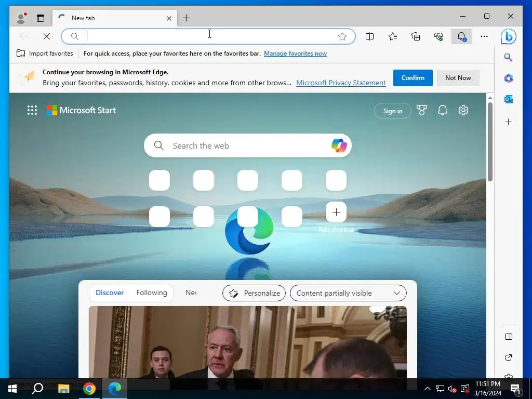Viewport: 532px width, 399px height.
Task: Open the Manage favorites now link
Action: point(295,54)
